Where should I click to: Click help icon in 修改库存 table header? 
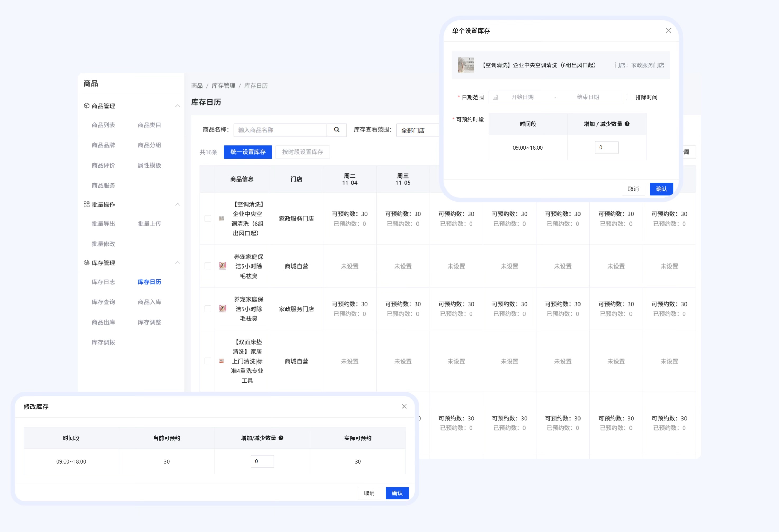[281, 437]
